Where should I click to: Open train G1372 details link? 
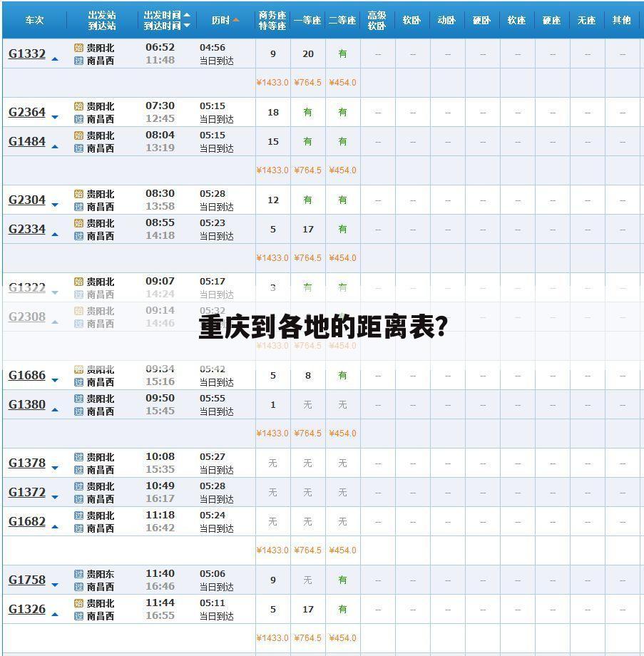coord(27,493)
